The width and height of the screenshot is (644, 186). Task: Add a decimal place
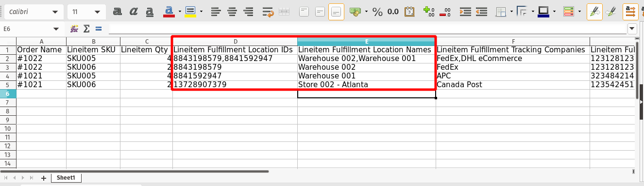pos(428,12)
